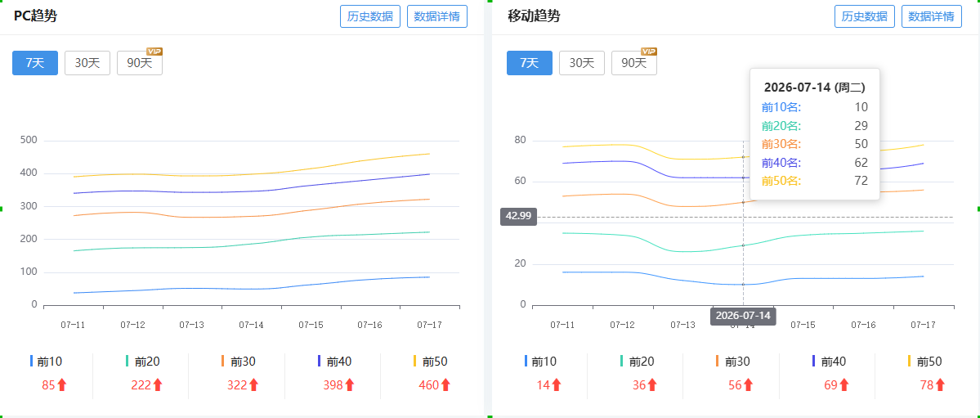The width and height of the screenshot is (980, 418).
Task: Click red up arrow beside mobile 前20 value 36
Action: [x=652, y=384]
